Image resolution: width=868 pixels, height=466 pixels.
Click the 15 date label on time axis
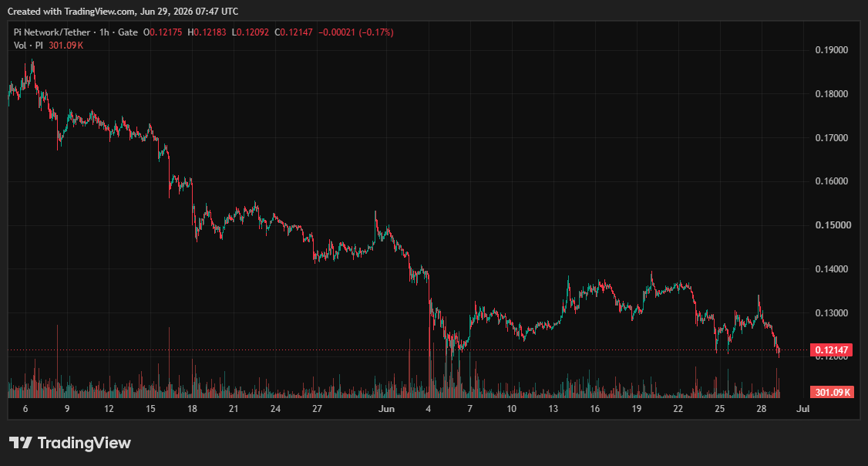[x=150, y=408]
